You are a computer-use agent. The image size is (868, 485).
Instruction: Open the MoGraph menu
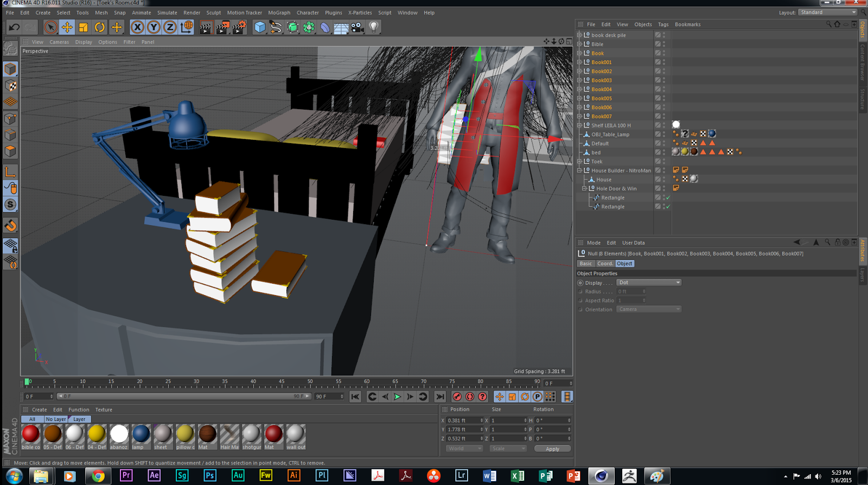[279, 12]
